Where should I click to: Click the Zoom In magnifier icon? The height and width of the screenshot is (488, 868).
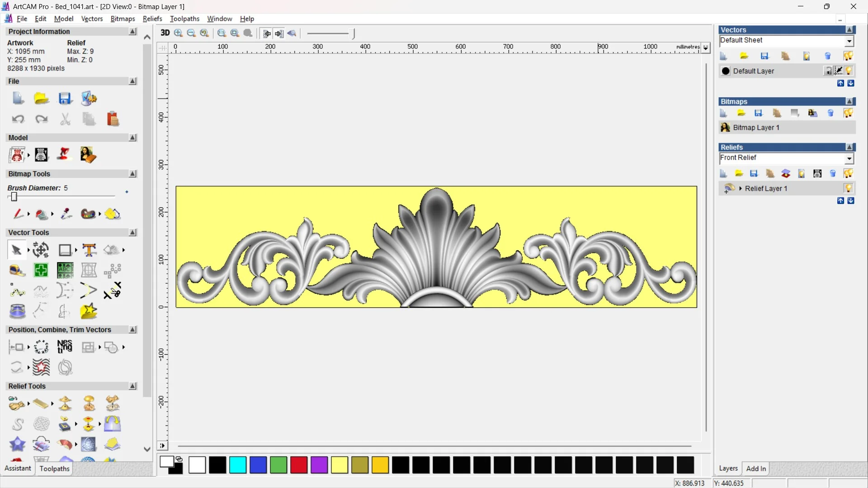click(x=178, y=33)
